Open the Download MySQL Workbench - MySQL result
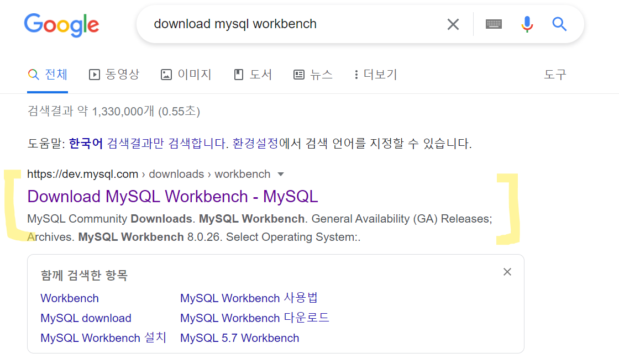The height and width of the screenshot is (364, 619). point(172,197)
